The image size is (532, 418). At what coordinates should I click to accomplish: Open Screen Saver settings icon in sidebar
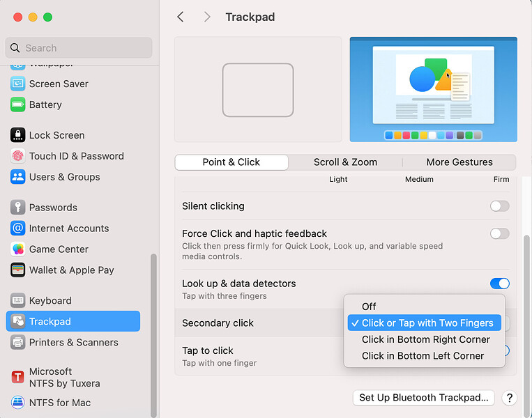click(x=18, y=84)
